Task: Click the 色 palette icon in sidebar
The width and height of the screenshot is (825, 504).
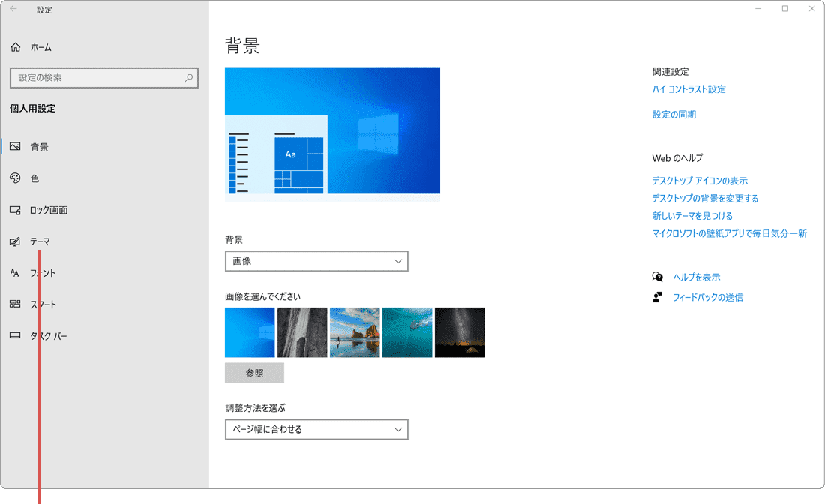Action: (15, 178)
